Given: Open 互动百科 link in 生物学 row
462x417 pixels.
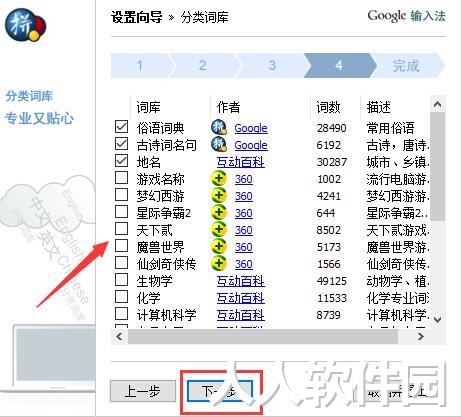Looking at the screenshot, I should (241, 281).
